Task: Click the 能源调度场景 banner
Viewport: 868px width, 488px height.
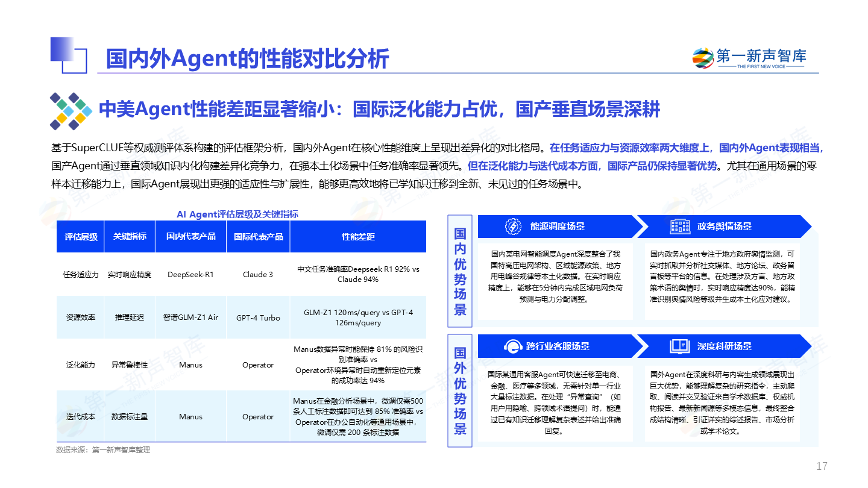Action: (x=557, y=227)
